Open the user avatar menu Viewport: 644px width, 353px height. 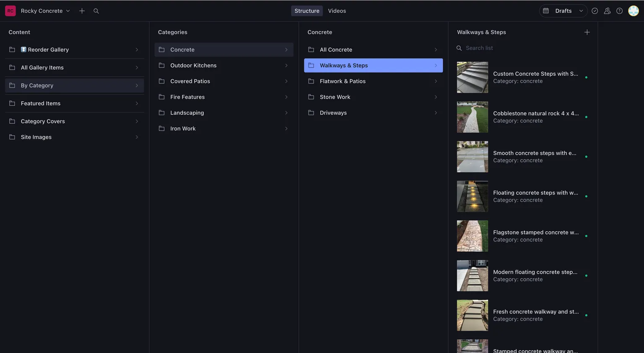tap(634, 11)
